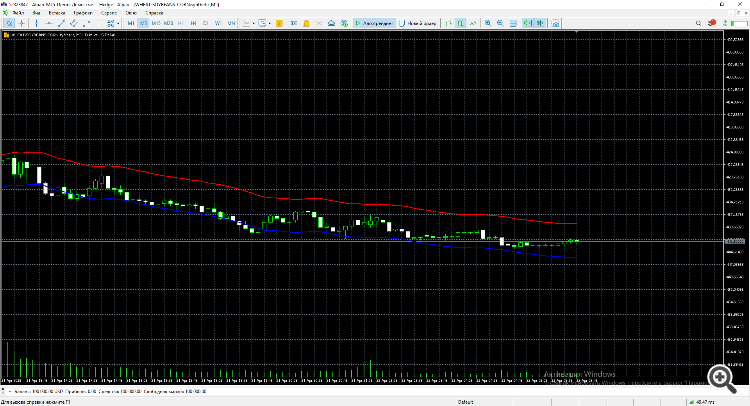Click the New Order button
750x406 pixels.
pos(418,23)
